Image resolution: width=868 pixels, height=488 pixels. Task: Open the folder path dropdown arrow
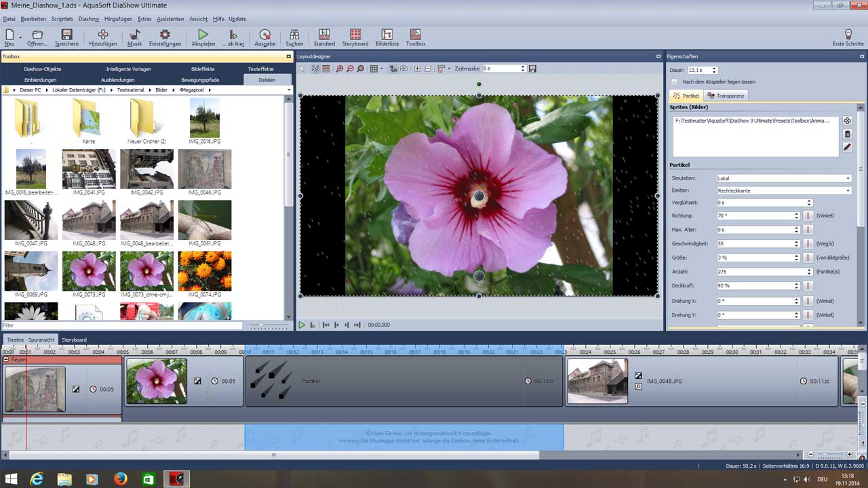click(289, 89)
